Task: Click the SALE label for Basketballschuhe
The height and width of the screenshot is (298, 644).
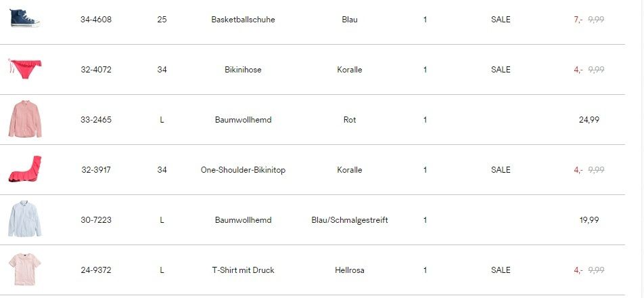Action: tap(501, 20)
